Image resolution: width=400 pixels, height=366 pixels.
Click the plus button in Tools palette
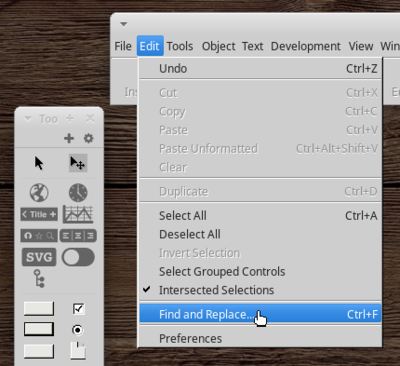(69, 138)
